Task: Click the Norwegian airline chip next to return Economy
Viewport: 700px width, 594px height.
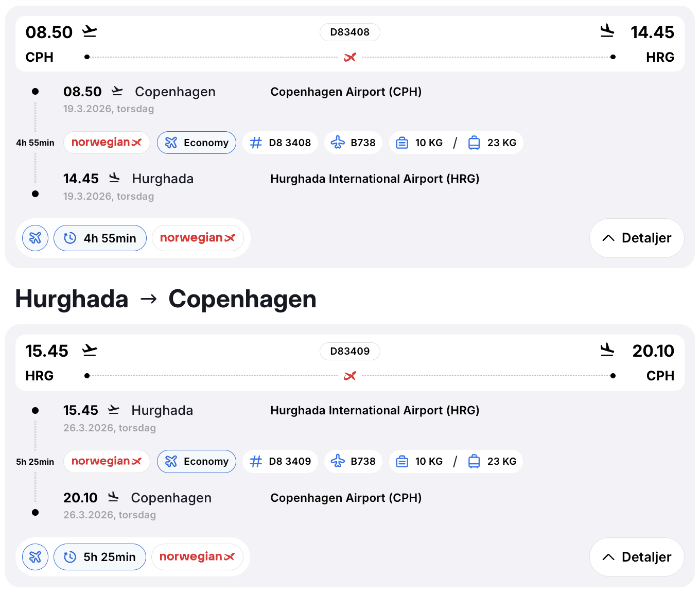Action: (107, 461)
